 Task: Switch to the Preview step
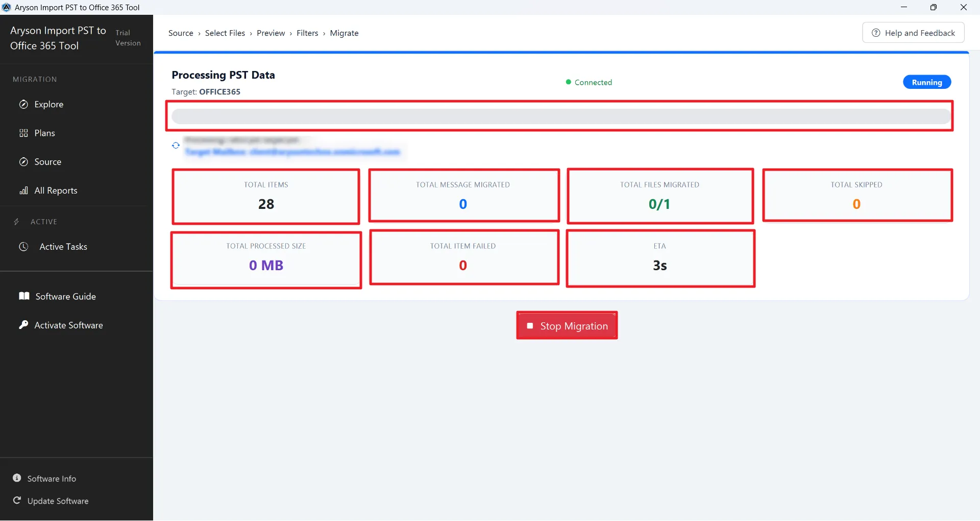[x=271, y=33]
